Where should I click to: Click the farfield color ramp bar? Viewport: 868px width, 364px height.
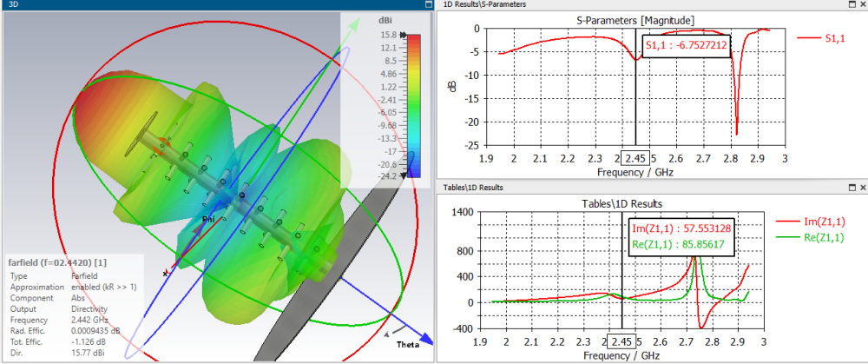413,106
